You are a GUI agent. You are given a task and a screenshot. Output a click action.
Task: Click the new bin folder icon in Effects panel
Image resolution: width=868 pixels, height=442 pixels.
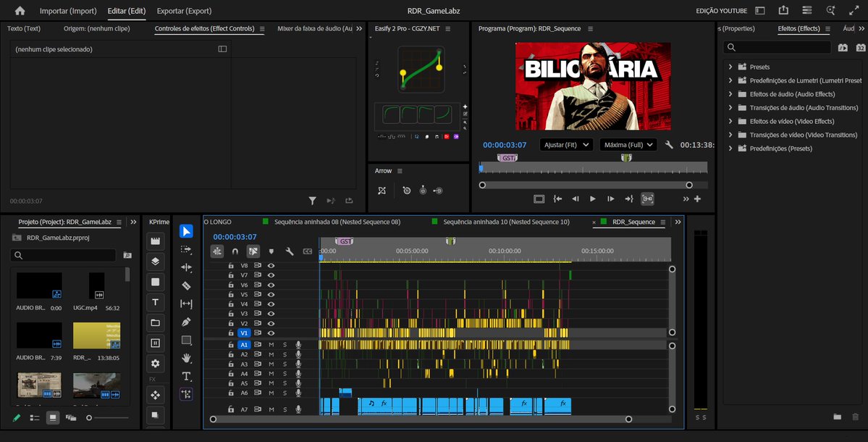point(837,417)
